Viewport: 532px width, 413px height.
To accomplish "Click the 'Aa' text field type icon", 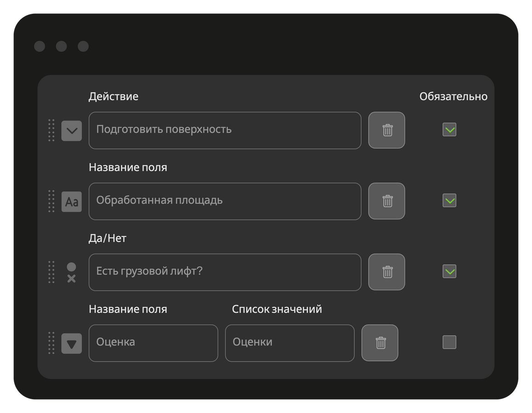I will (x=72, y=202).
